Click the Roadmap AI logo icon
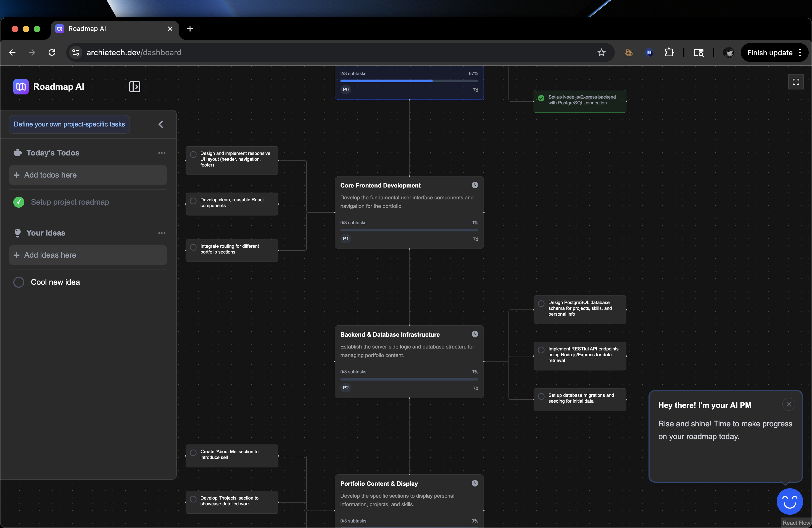This screenshot has height=528, width=812. (21, 87)
